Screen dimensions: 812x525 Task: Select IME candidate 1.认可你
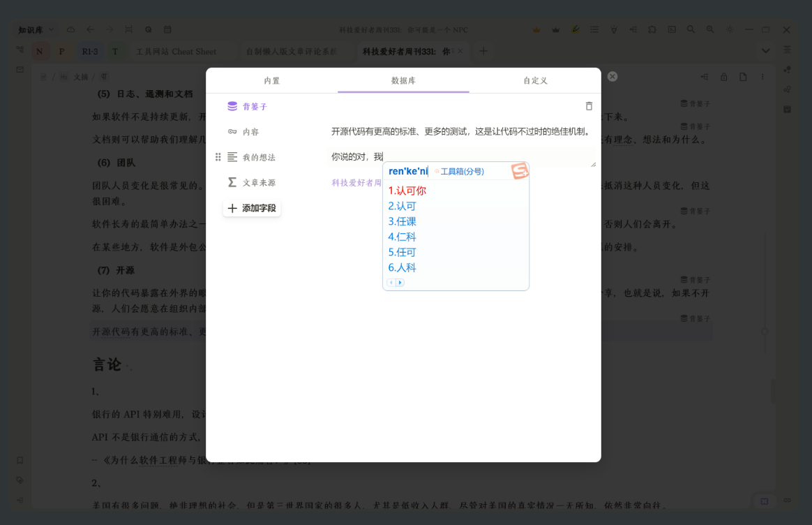tap(407, 191)
